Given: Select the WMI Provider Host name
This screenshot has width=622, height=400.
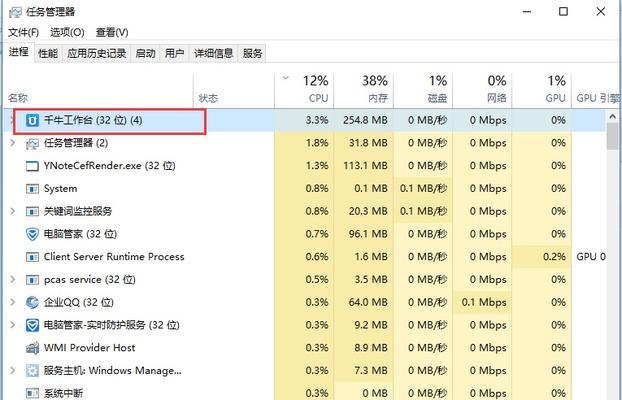Looking at the screenshot, I should pos(89,348).
